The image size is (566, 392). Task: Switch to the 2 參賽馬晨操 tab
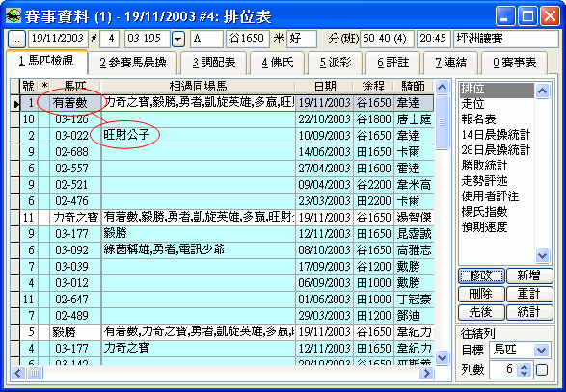pos(133,63)
